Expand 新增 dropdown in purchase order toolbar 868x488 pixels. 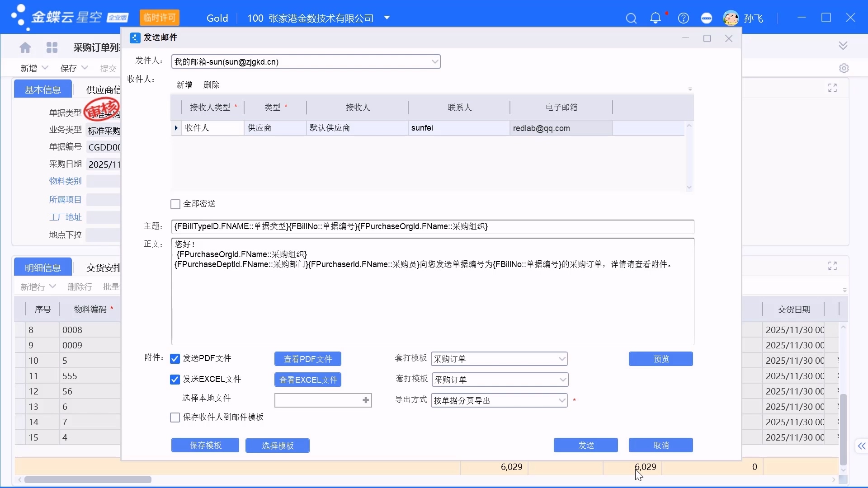(45, 68)
